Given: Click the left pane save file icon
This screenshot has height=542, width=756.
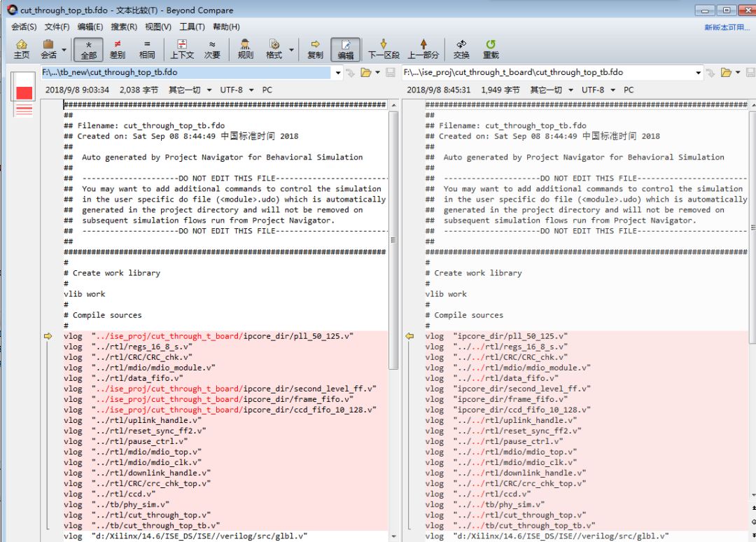Looking at the screenshot, I should [x=391, y=73].
